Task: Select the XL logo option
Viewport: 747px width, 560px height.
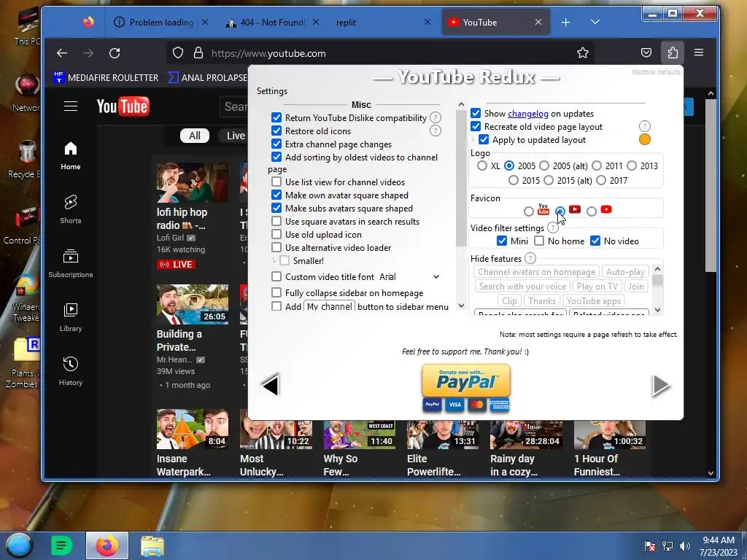Action: 482,166
